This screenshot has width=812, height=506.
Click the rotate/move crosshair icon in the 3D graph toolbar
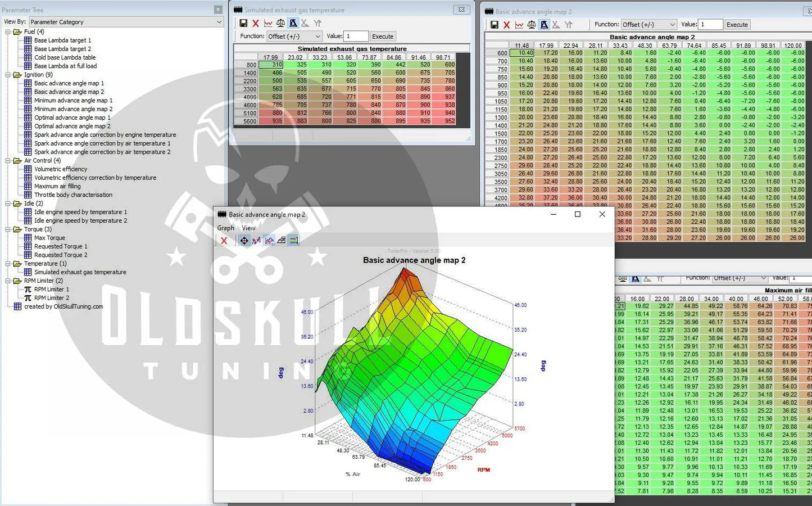point(244,241)
